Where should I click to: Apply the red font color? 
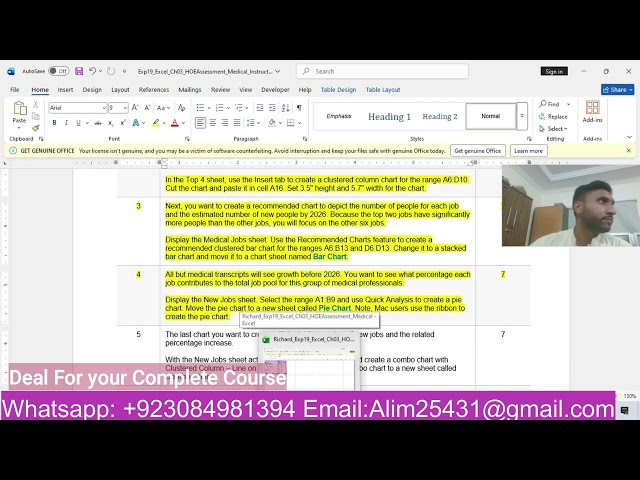[x=175, y=123]
